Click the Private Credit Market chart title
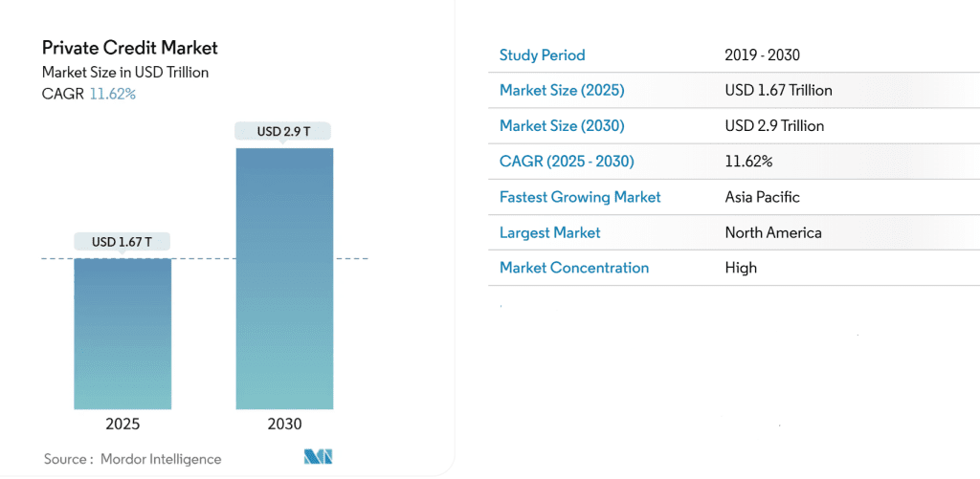This screenshot has height=479, width=980. click(x=130, y=47)
